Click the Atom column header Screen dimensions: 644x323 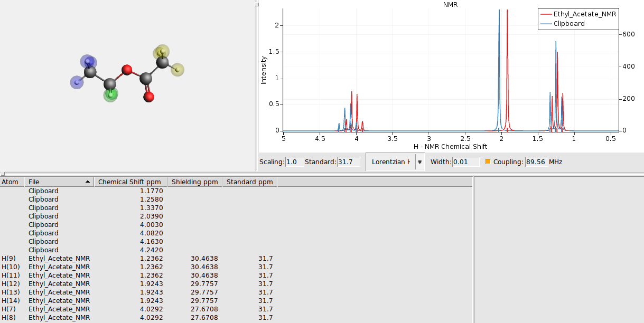[11, 182]
